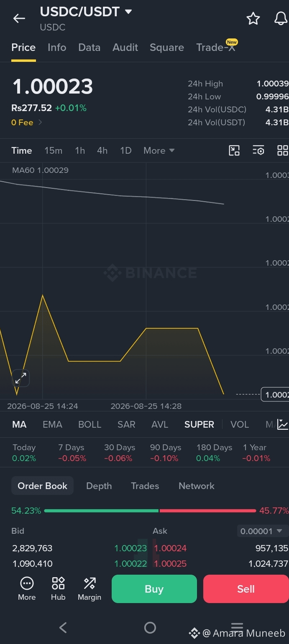
Task: Tap ask quantity 957,135
Action: tap(272, 548)
